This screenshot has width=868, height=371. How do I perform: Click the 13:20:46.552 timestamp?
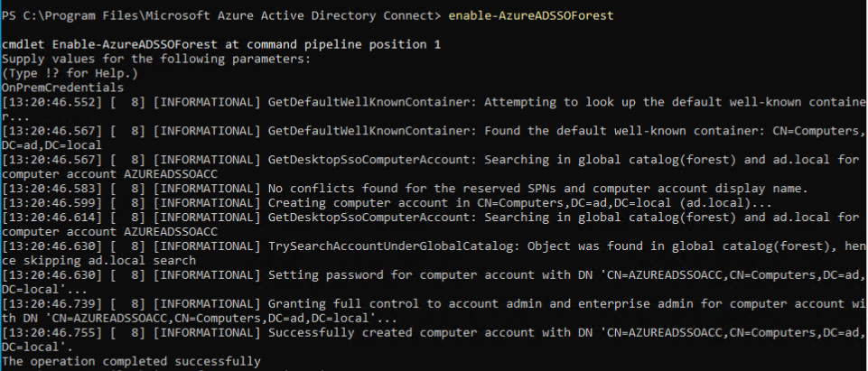(x=45, y=102)
